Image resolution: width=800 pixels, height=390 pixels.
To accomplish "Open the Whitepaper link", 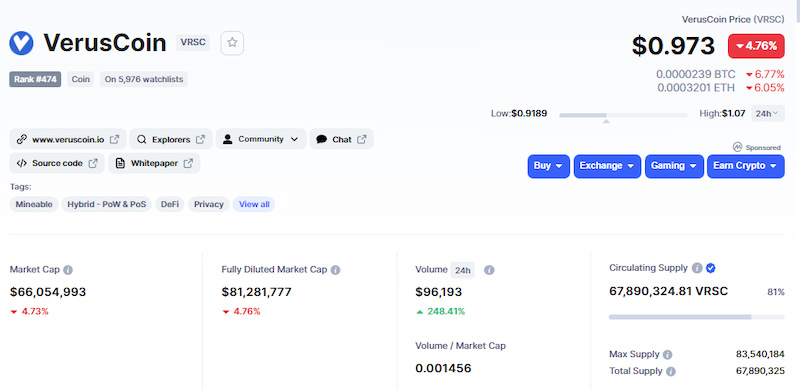I will coord(154,163).
